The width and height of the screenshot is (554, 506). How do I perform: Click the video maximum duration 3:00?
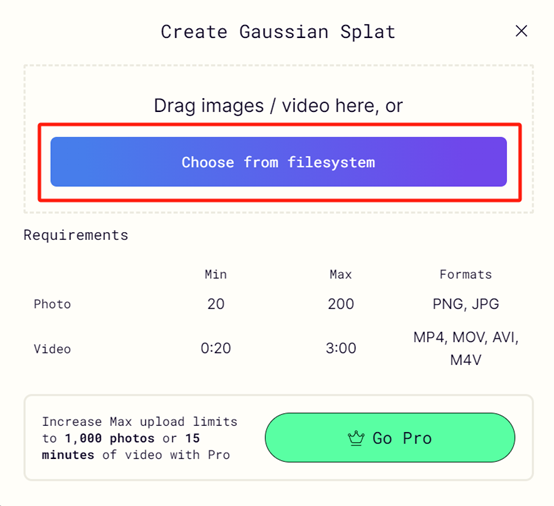(x=341, y=348)
